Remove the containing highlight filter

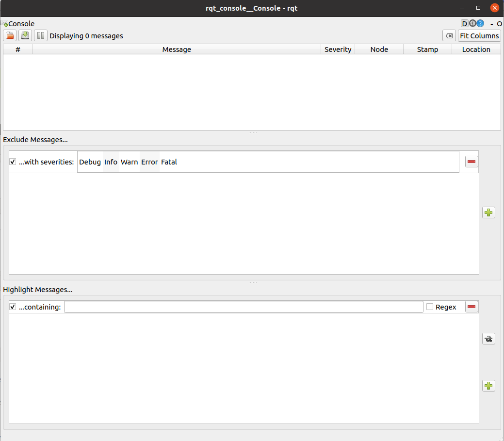coord(471,307)
